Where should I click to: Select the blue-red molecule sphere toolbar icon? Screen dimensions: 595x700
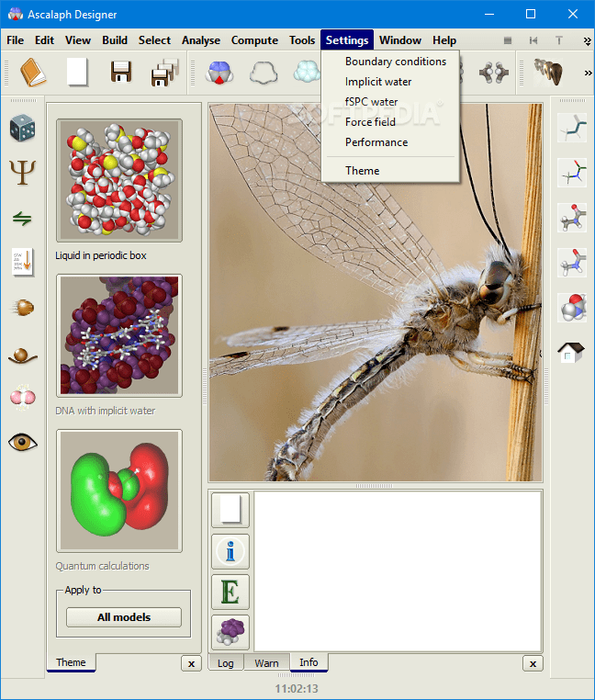pyautogui.click(x=219, y=73)
